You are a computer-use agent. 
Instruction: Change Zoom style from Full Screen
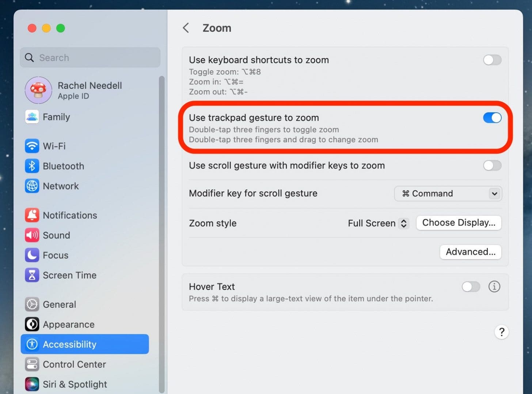[x=378, y=223]
